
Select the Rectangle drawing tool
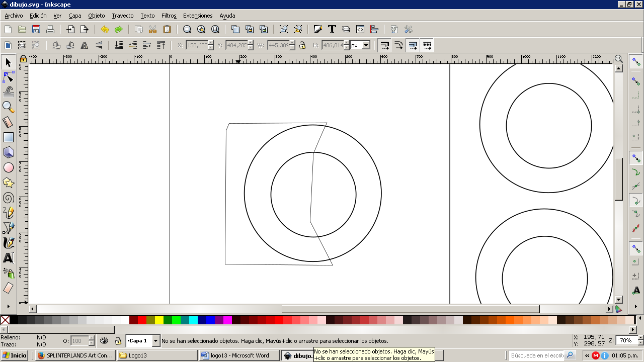coord(8,137)
